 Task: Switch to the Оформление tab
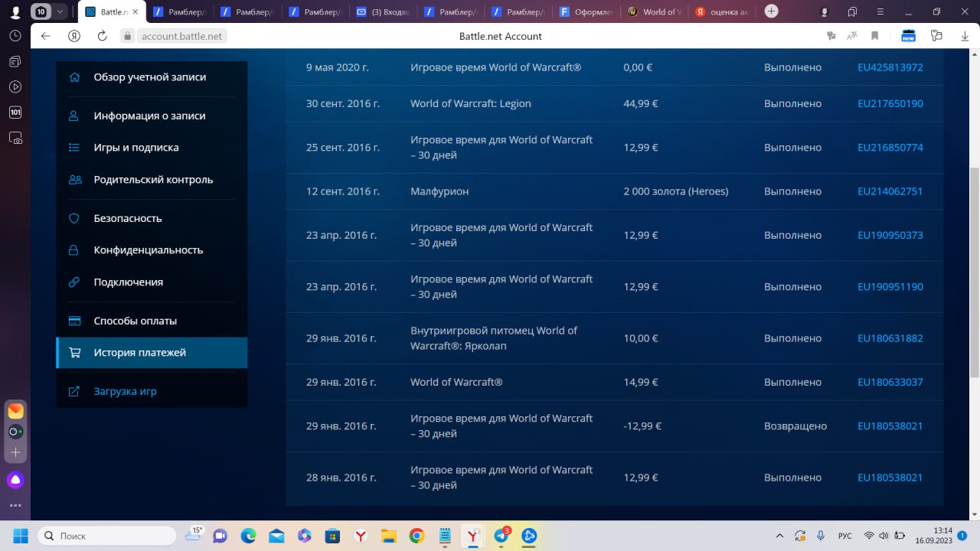pos(587,11)
